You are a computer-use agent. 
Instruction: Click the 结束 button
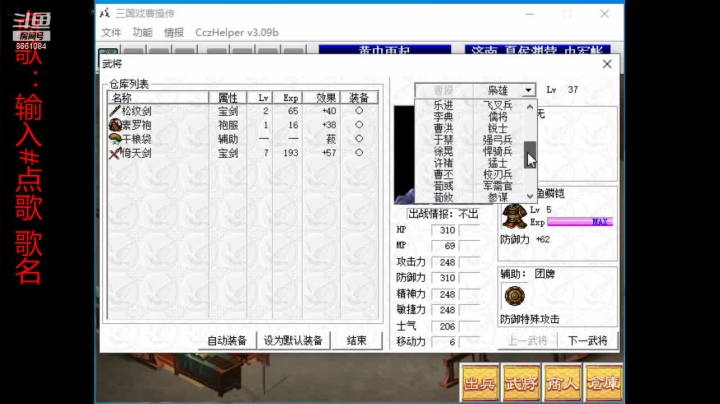click(356, 341)
